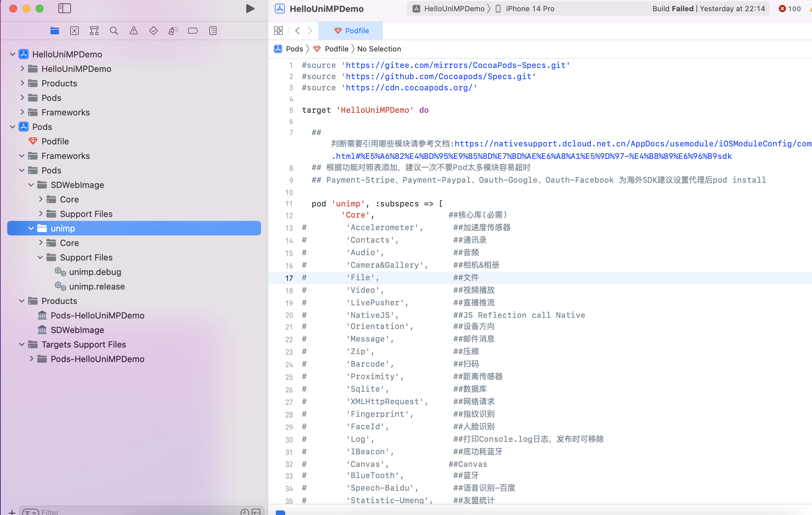Run the project with the play button
The height and width of the screenshot is (515, 812).
tap(250, 9)
